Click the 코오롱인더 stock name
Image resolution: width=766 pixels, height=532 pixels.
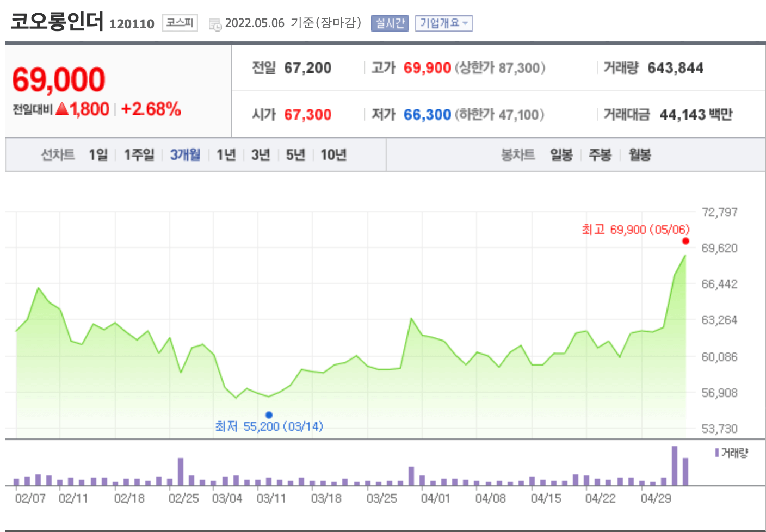click(57, 21)
